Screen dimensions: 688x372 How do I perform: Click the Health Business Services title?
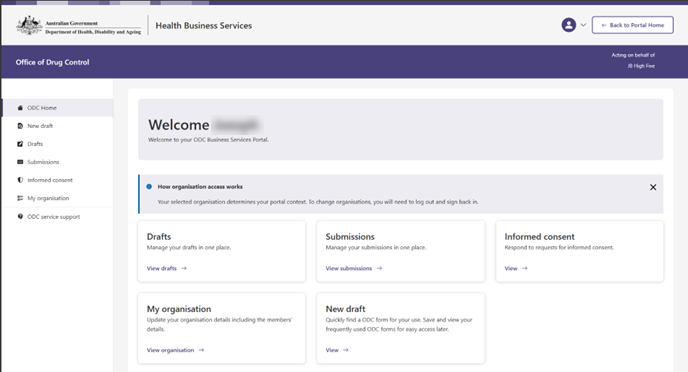204,25
